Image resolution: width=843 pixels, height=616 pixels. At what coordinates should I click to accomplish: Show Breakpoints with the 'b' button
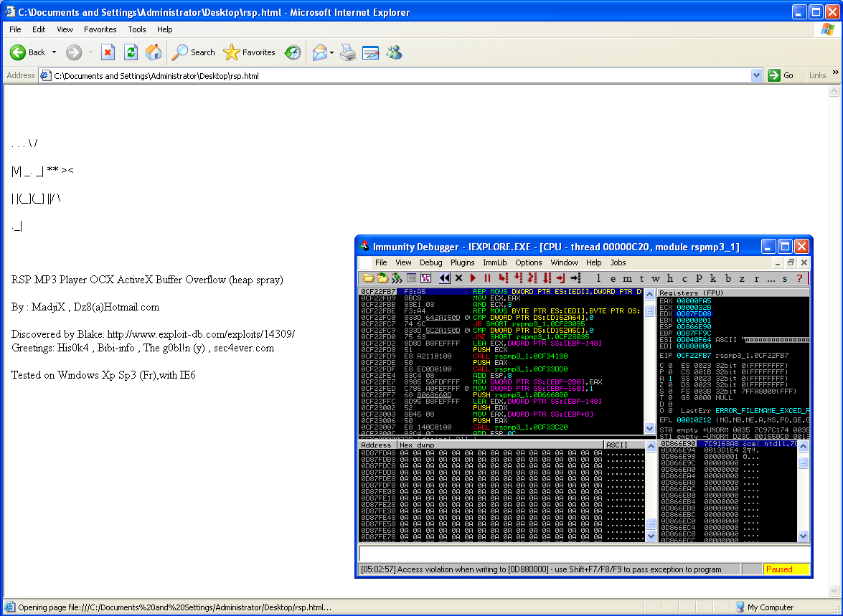coord(728,278)
